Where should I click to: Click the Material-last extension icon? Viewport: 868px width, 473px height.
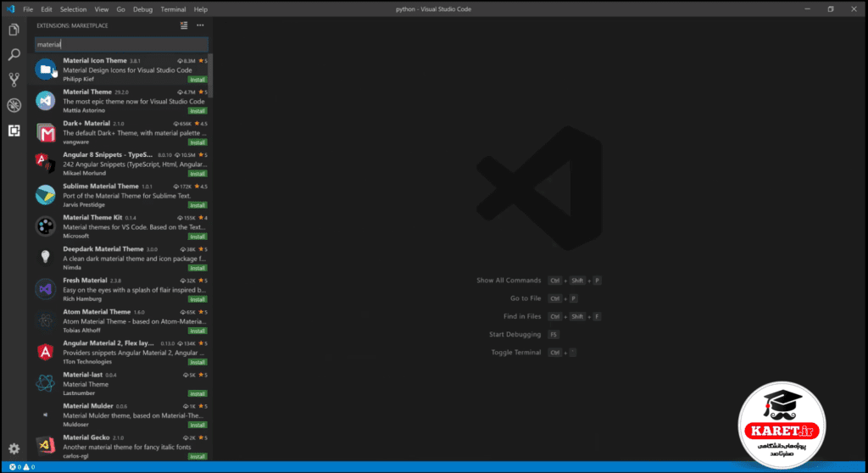(x=46, y=383)
